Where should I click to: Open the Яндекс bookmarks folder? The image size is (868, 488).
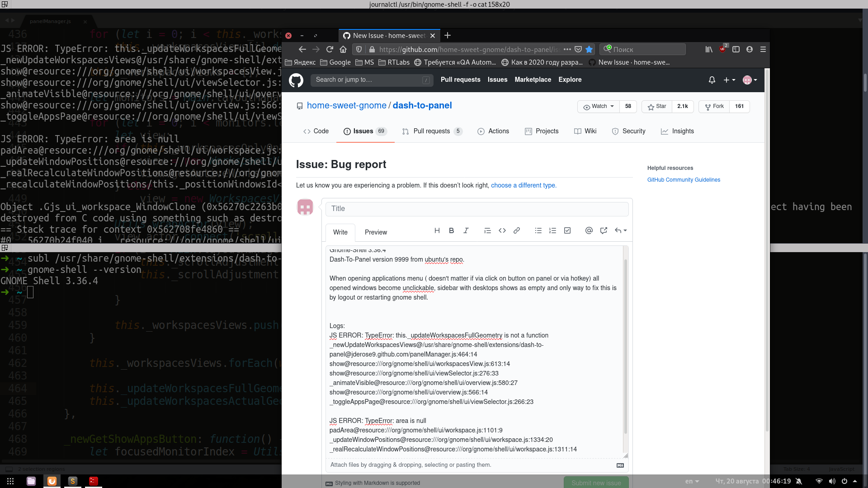300,62
